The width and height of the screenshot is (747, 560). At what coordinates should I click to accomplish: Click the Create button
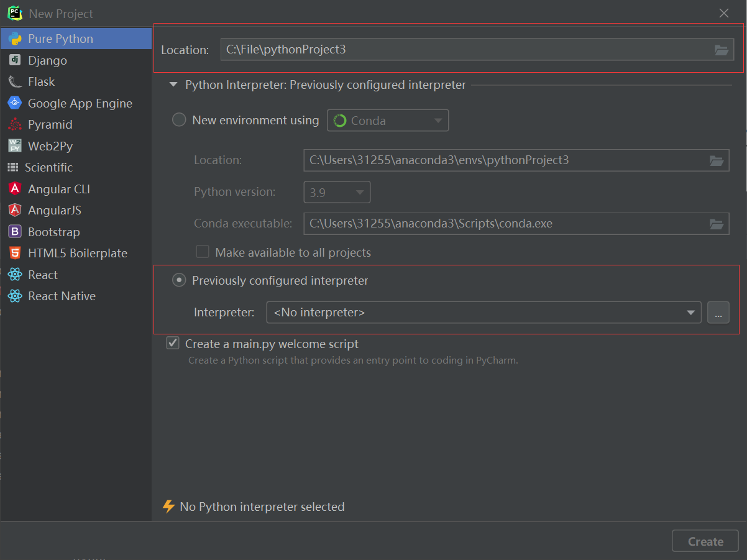[705, 541]
